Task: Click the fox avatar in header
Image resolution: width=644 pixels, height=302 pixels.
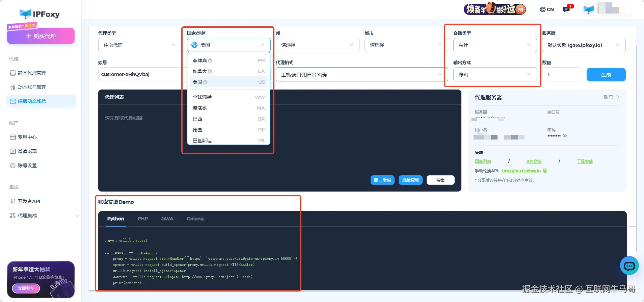Action: click(589, 9)
